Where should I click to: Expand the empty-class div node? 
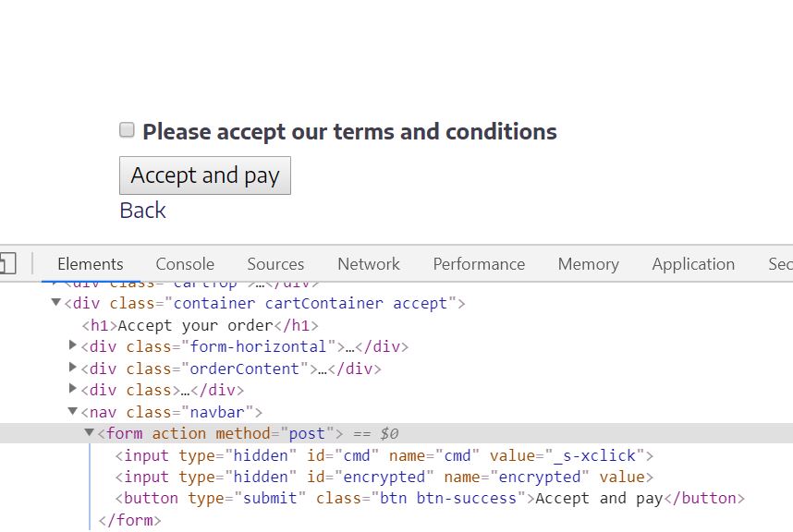[x=73, y=389]
